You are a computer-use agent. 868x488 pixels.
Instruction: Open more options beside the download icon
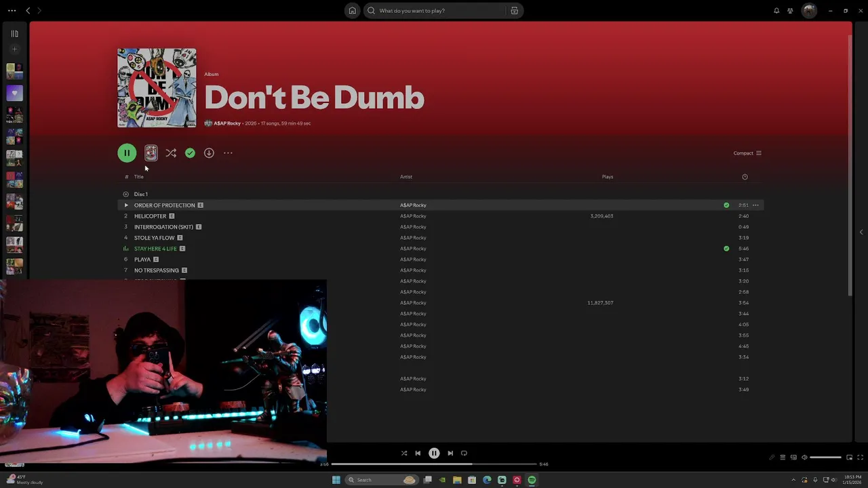coord(228,153)
